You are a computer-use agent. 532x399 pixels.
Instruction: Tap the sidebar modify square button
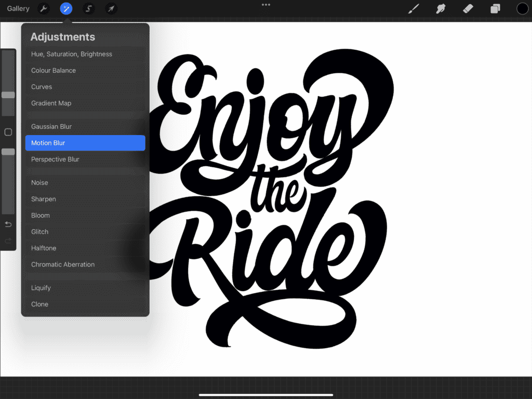8,132
